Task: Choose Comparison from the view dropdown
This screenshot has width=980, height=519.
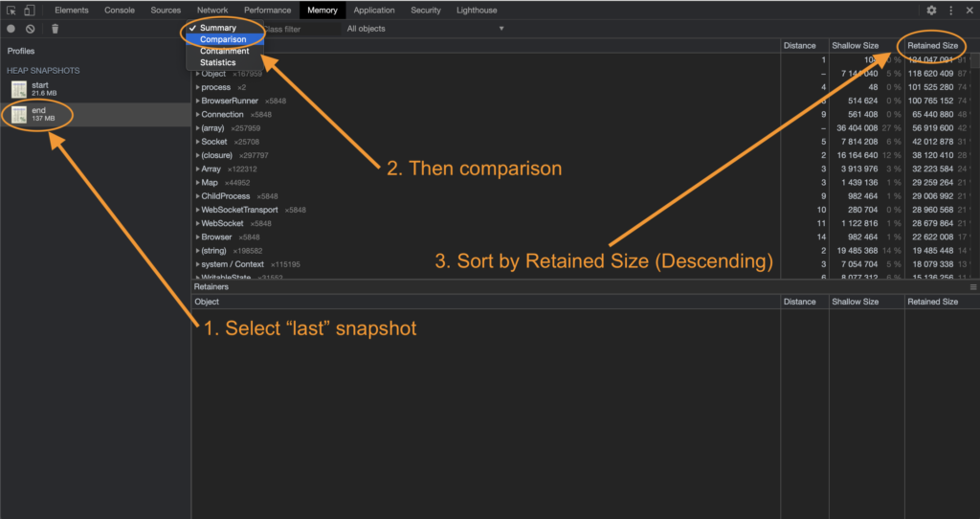Action: pos(223,39)
